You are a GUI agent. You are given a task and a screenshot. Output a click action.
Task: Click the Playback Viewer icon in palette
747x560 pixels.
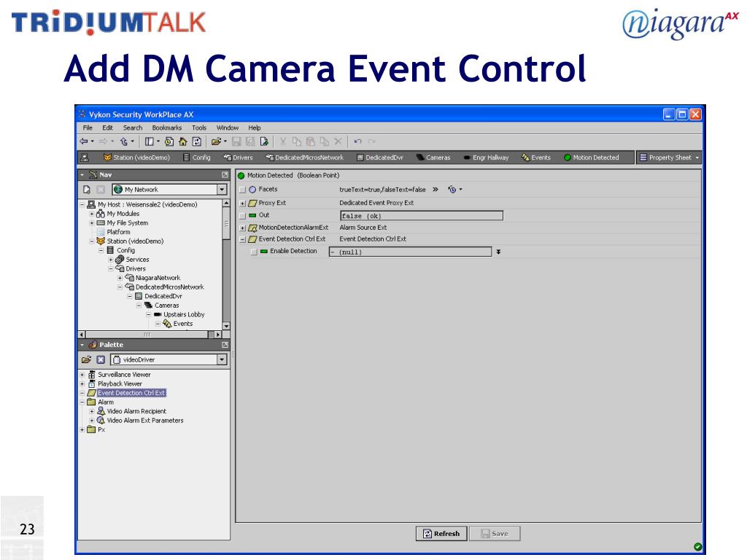pyautogui.click(x=92, y=384)
